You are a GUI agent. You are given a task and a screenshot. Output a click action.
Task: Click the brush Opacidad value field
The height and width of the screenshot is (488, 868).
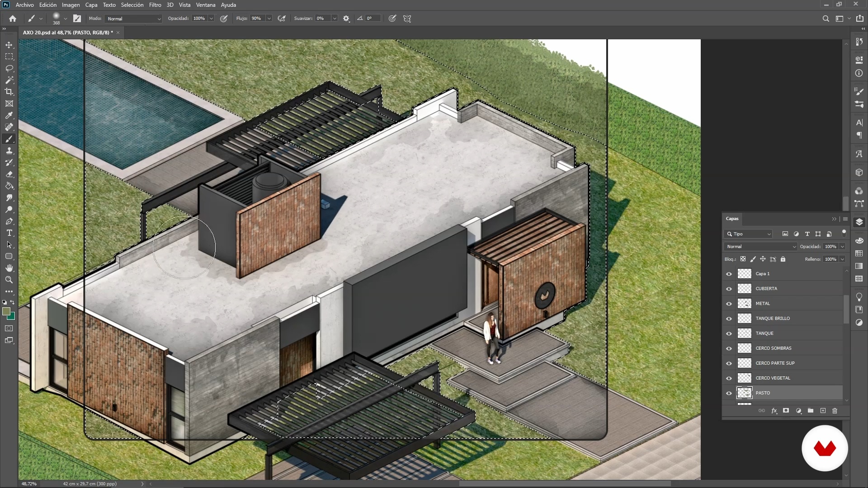pos(199,19)
